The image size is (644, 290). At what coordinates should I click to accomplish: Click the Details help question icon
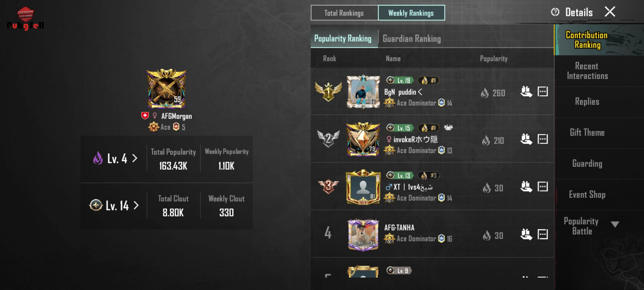(555, 12)
